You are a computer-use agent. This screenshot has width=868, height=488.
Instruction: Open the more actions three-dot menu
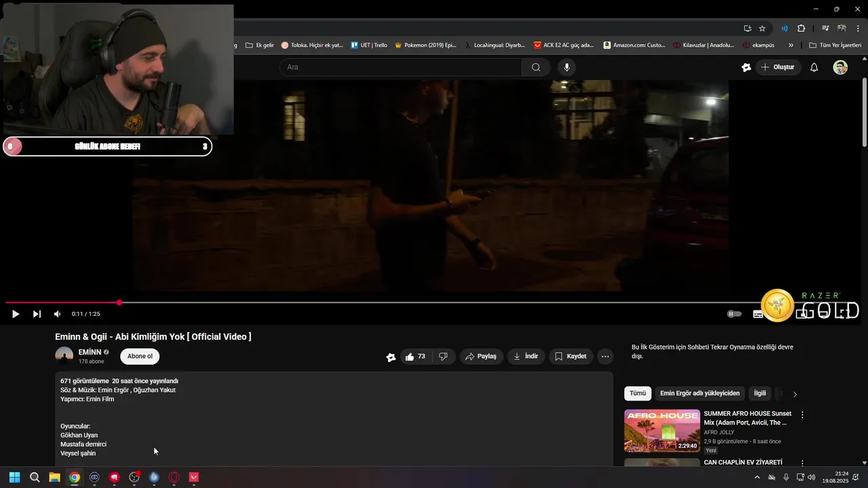pos(606,357)
